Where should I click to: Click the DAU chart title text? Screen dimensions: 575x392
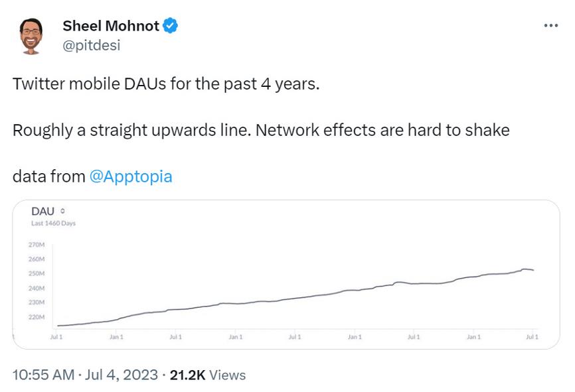[42, 212]
